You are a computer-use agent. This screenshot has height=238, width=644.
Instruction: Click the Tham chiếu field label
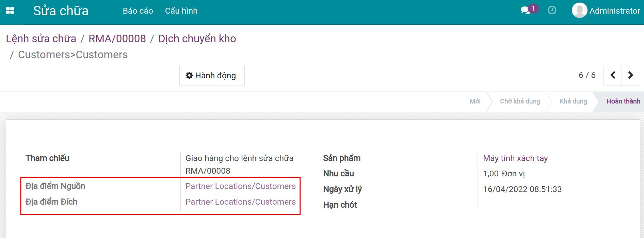click(x=47, y=158)
